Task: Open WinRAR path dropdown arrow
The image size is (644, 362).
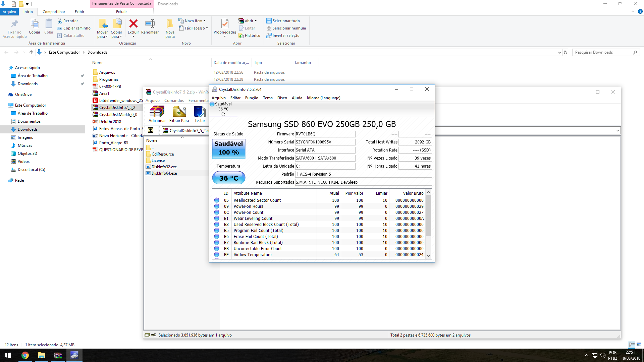Action: (x=618, y=130)
